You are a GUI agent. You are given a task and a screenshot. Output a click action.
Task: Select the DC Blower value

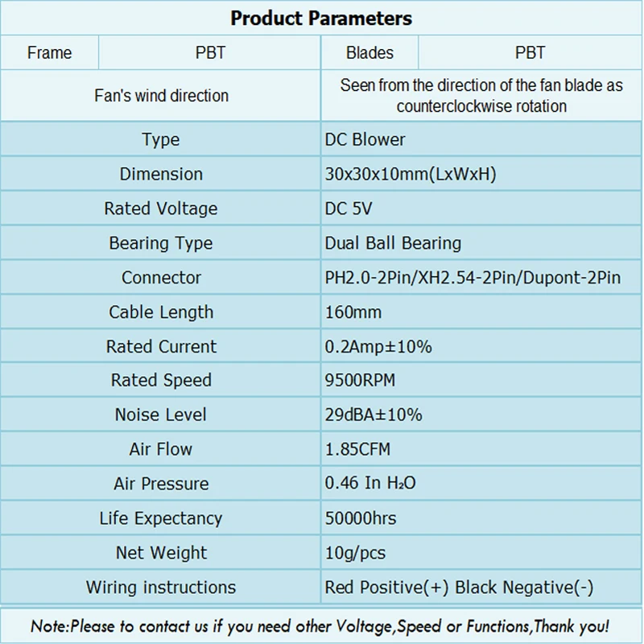coord(365,139)
